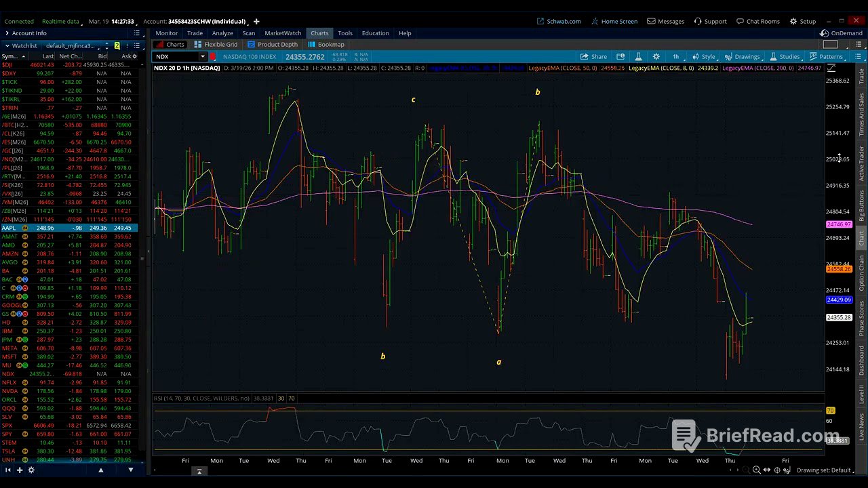Open the Watchlist gear icon in Sym column
Image resolution: width=868 pixels, height=488 pixels.
[134, 56]
